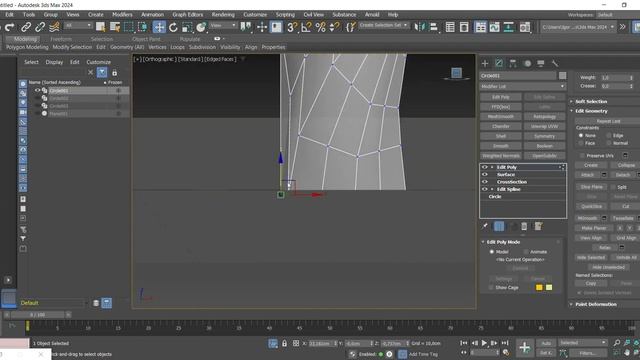This screenshot has height=360, width=640.
Task: Activate the Select Object tool
Action: pos(100,27)
